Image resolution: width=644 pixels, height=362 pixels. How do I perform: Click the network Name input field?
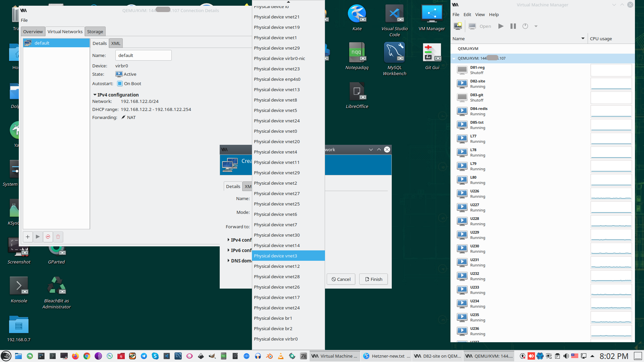143,55
